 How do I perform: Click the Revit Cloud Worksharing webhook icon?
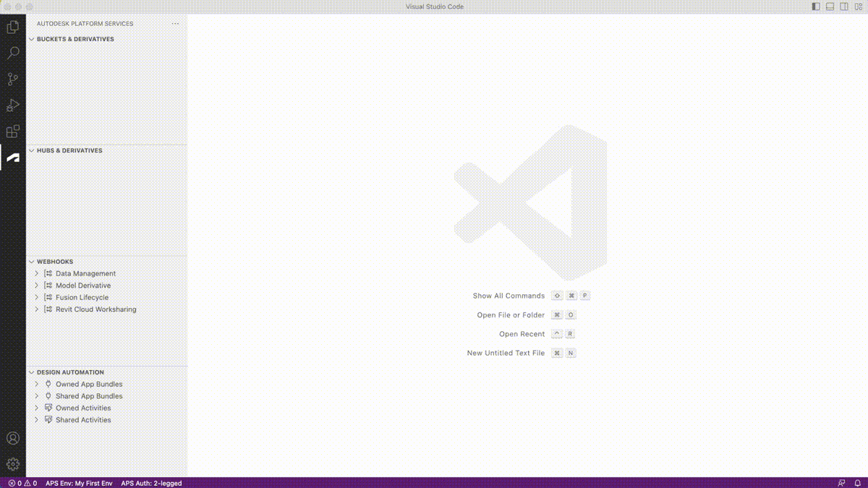[48, 309]
